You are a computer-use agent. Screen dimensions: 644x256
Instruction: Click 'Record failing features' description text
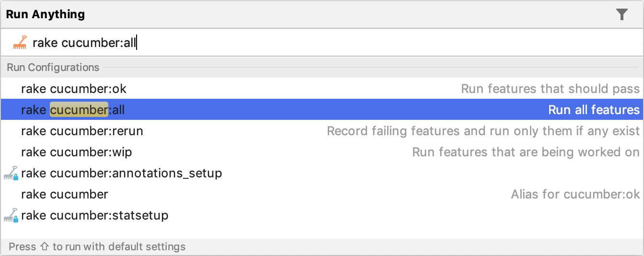coord(483,131)
